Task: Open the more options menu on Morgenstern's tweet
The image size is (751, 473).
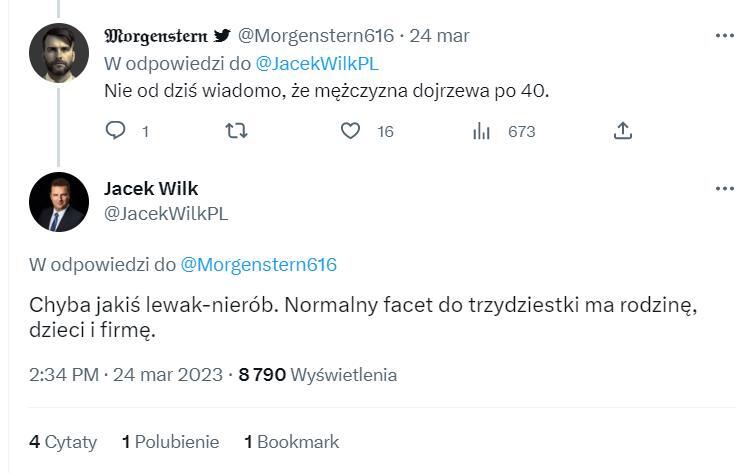Action: 725,36
